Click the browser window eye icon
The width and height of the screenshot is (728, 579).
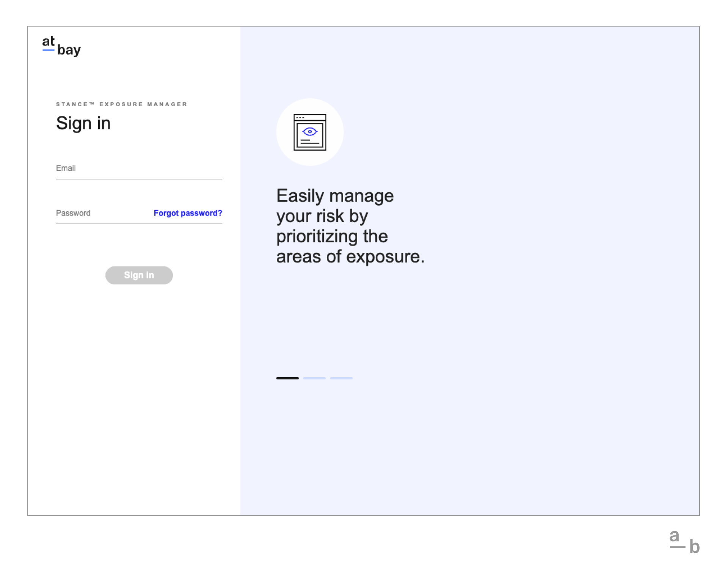pyautogui.click(x=310, y=132)
